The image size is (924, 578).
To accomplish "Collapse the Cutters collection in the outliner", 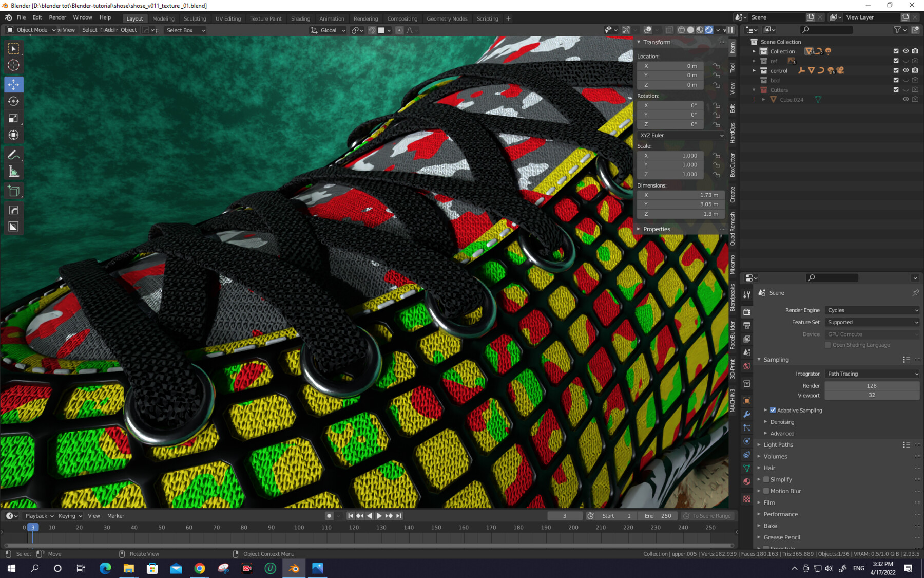I will click(x=754, y=89).
